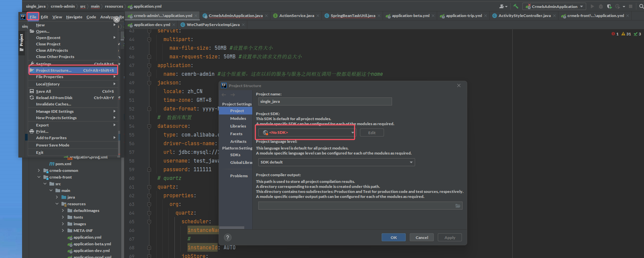
Task: Select Libraries in Project Settings list
Action: pyautogui.click(x=238, y=126)
